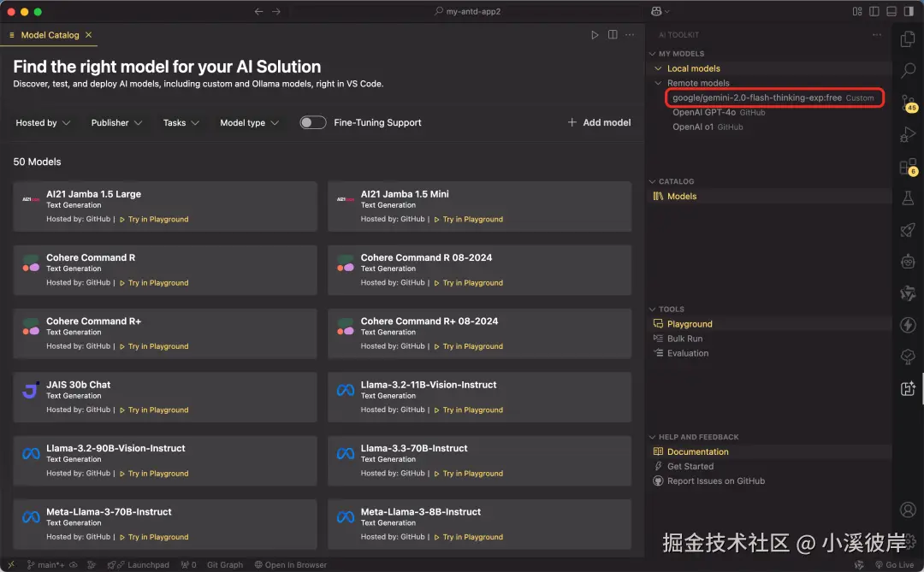Open the Cohere Command R+ 08-2024 card

pos(480,333)
